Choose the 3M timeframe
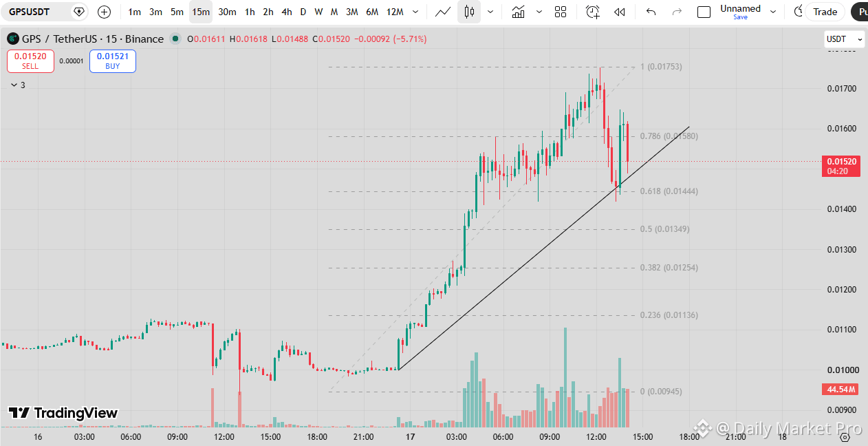 click(x=352, y=12)
